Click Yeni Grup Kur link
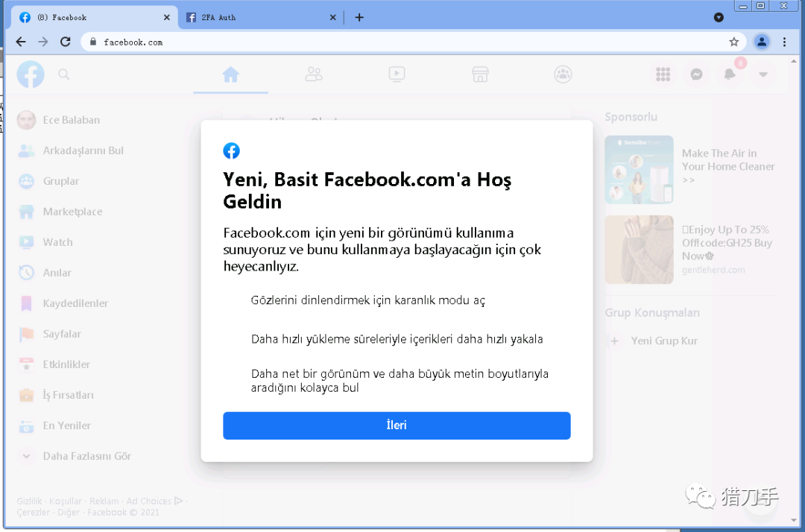 click(x=663, y=341)
